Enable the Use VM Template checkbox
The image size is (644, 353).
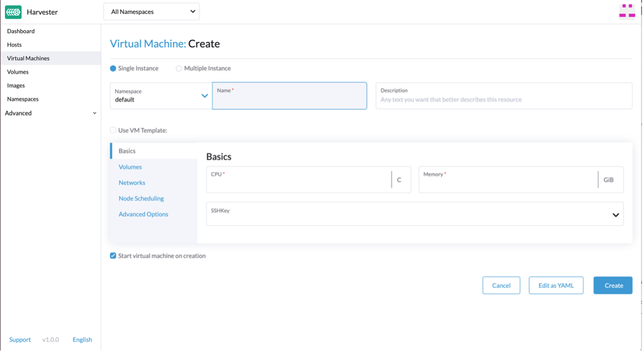(113, 130)
